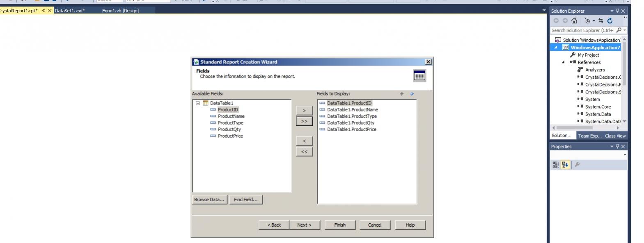Click the Solution Explorer Home icon
644x243 pixels.
[x=574, y=20]
